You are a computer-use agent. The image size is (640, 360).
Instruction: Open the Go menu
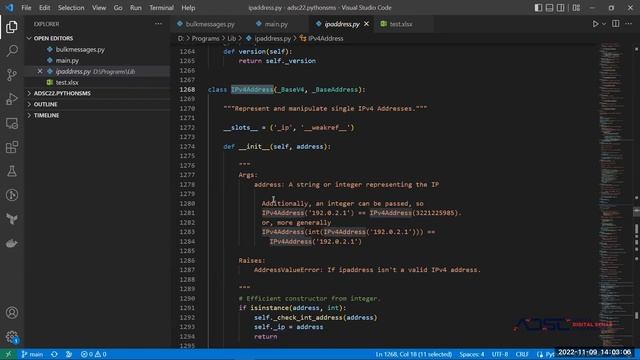pos(118,8)
